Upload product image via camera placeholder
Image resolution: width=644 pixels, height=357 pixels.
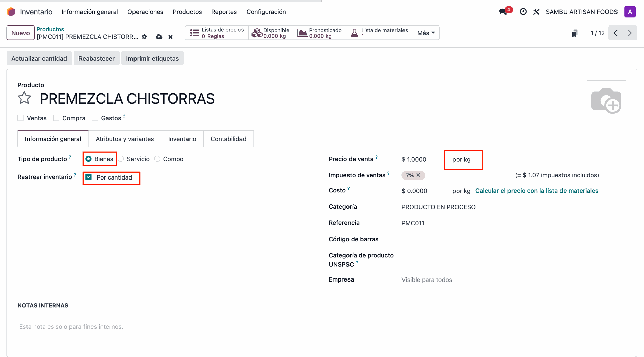(x=606, y=100)
